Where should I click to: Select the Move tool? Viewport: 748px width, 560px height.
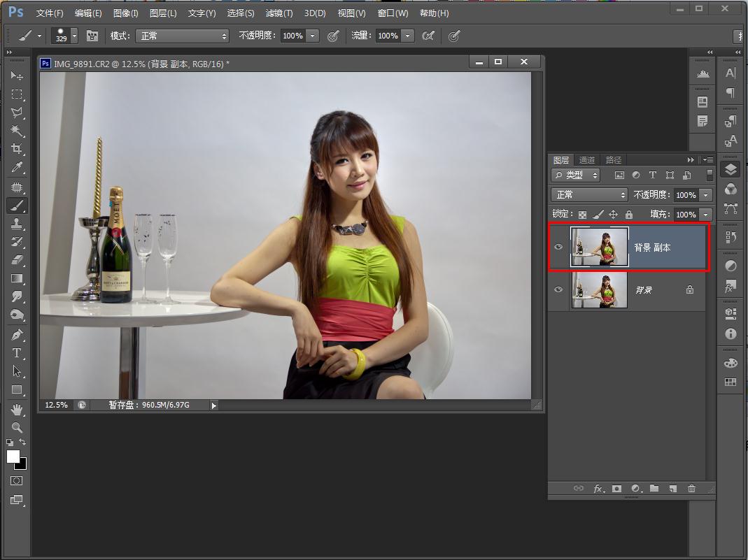pos(17,76)
